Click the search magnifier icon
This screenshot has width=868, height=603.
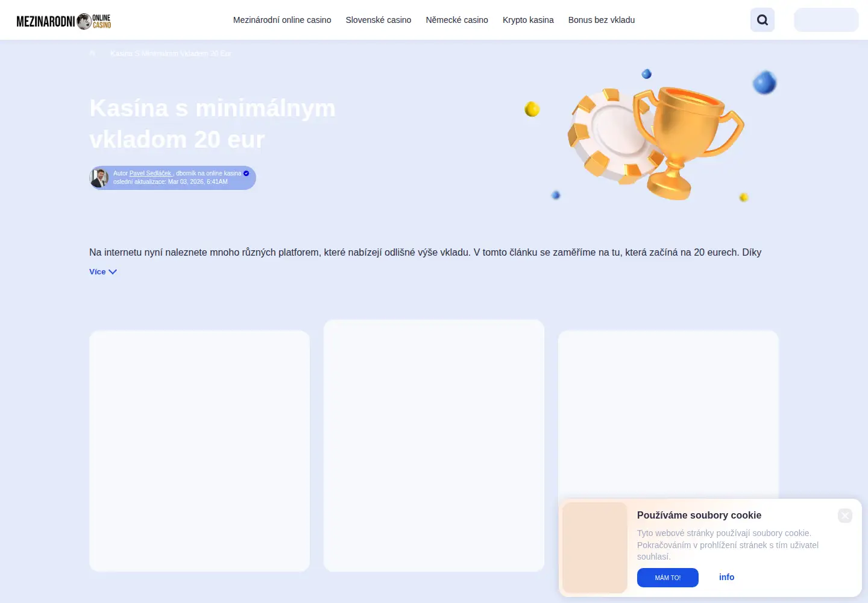[762, 20]
